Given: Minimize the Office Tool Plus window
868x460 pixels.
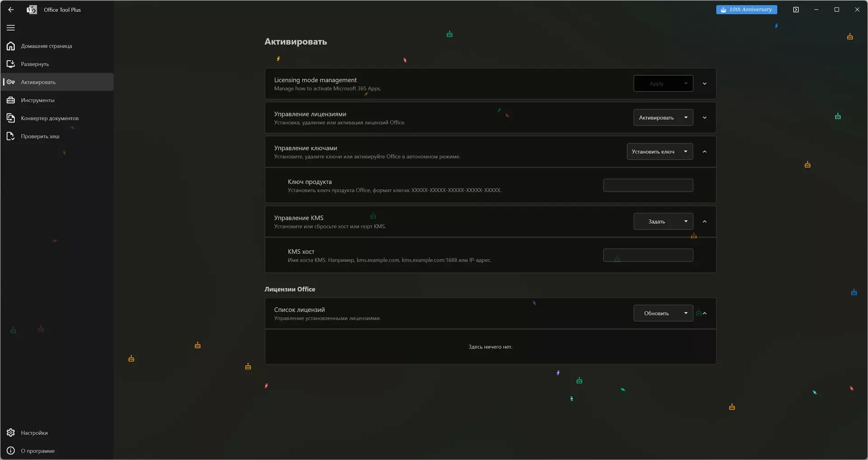Looking at the screenshot, I should [x=816, y=9].
